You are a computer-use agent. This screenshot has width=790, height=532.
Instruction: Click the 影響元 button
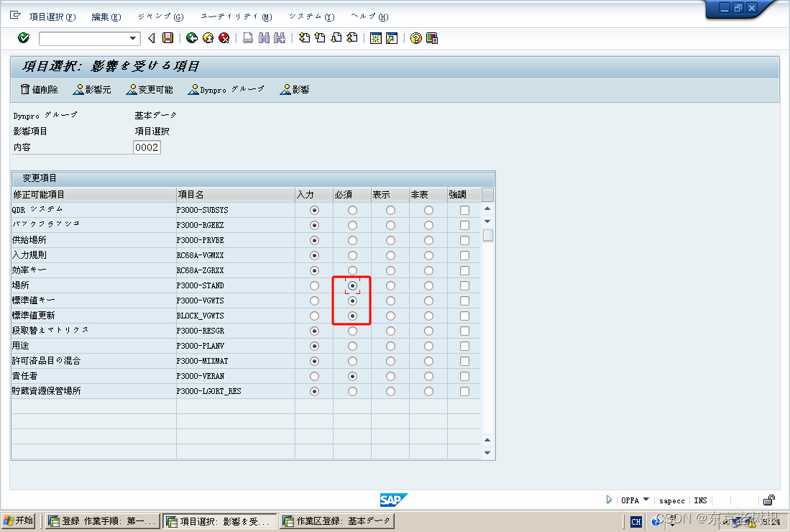pos(91,89)
